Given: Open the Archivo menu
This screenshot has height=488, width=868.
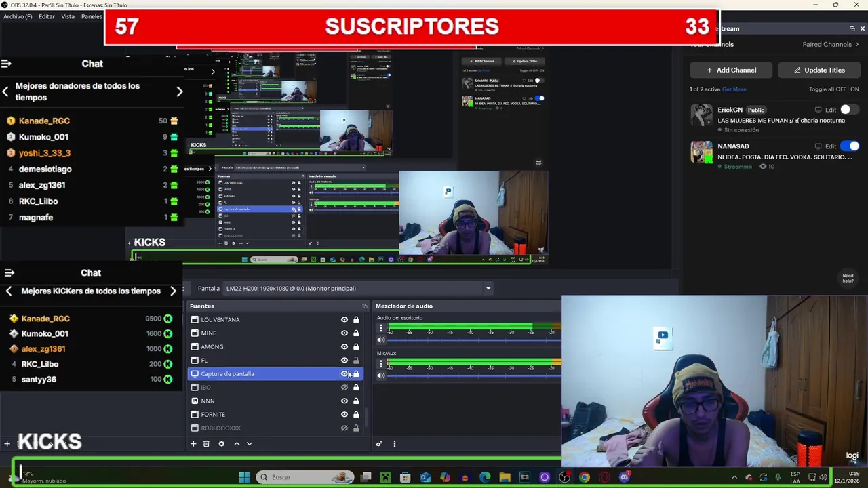Looking at the screenshot, I should [x=18, y=16].
